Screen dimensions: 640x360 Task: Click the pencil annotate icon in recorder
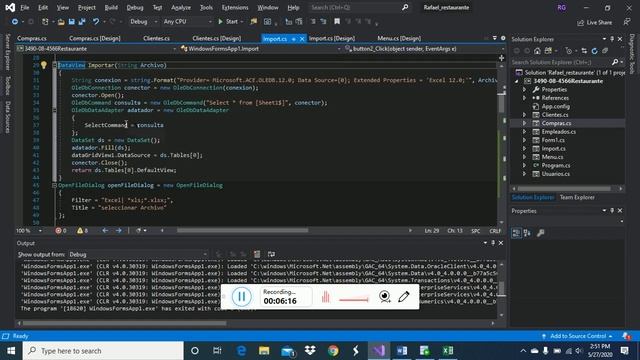click(404, 296)
